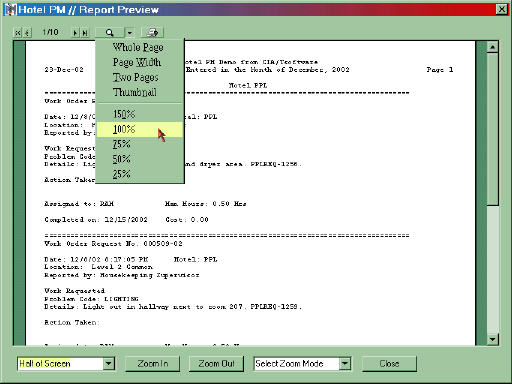This screenshot has width=512, height=384.
Task: Click the magnifier zoom icon
Action: tap(110, 33)
